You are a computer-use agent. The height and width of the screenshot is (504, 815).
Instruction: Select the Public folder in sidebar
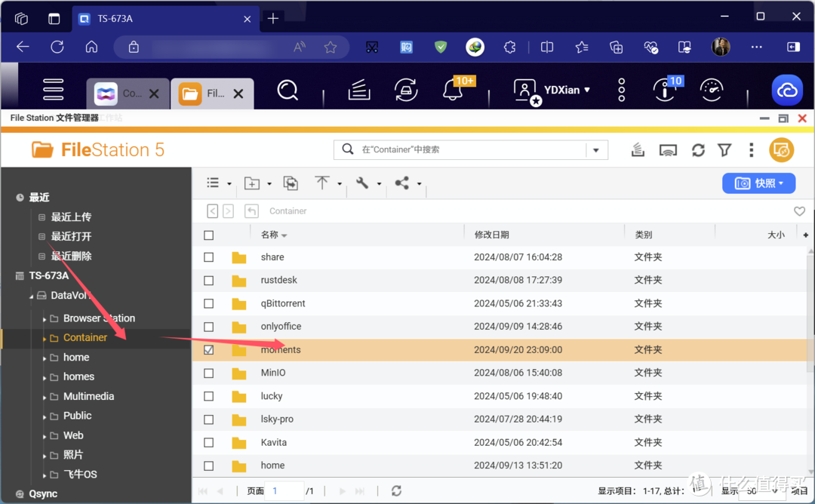[x=77, y=416]
